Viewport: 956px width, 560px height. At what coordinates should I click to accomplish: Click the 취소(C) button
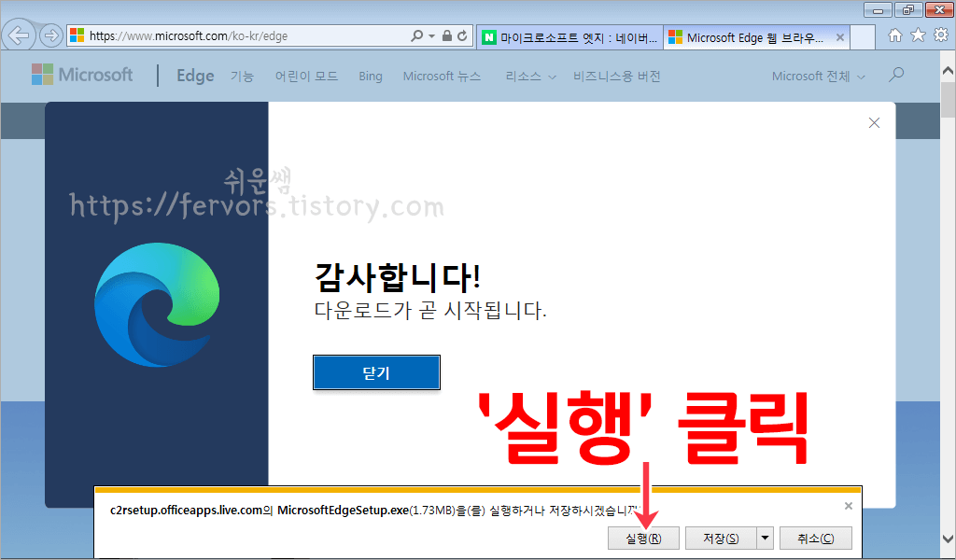point(816,538)
